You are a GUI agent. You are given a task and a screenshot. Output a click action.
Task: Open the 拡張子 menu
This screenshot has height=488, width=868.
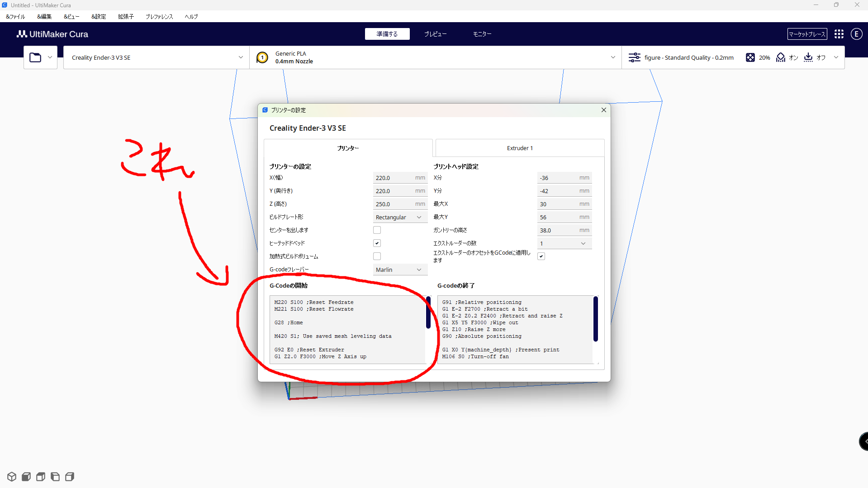[126, 17]
